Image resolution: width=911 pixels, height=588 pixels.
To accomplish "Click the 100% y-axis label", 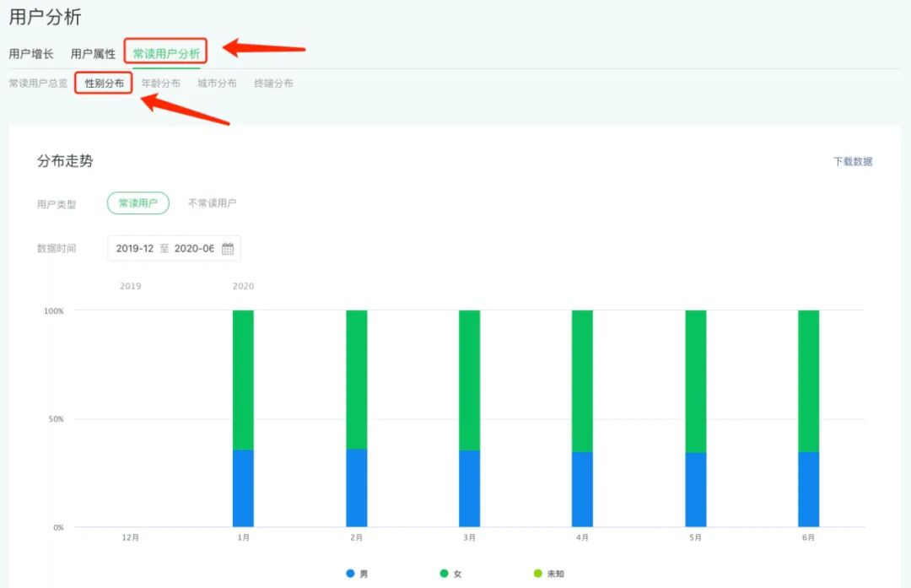I will tap(54, 310).
